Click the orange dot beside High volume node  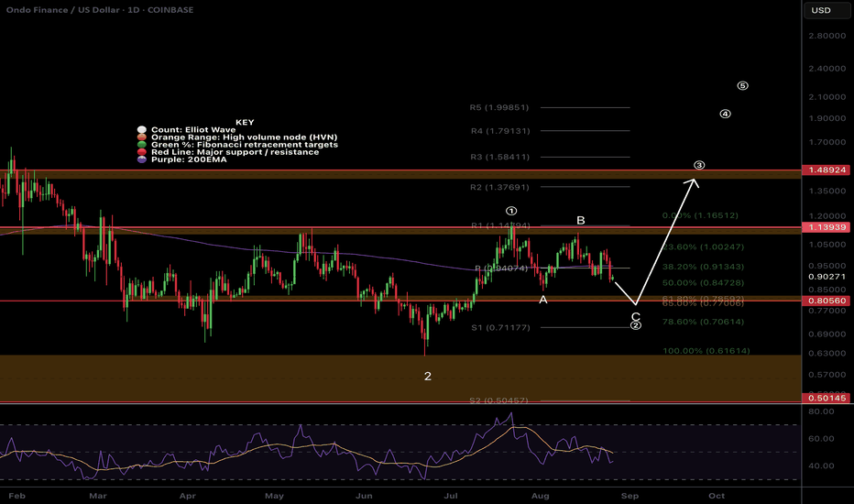140,137
